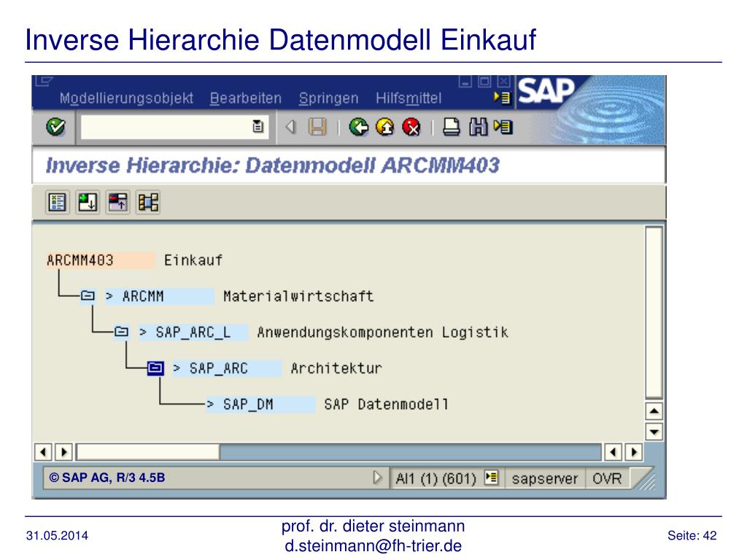The width and height of the screenshot is (747, 560).
Task: Click the small triangle left of Save icon
Action: click(290, 127)
